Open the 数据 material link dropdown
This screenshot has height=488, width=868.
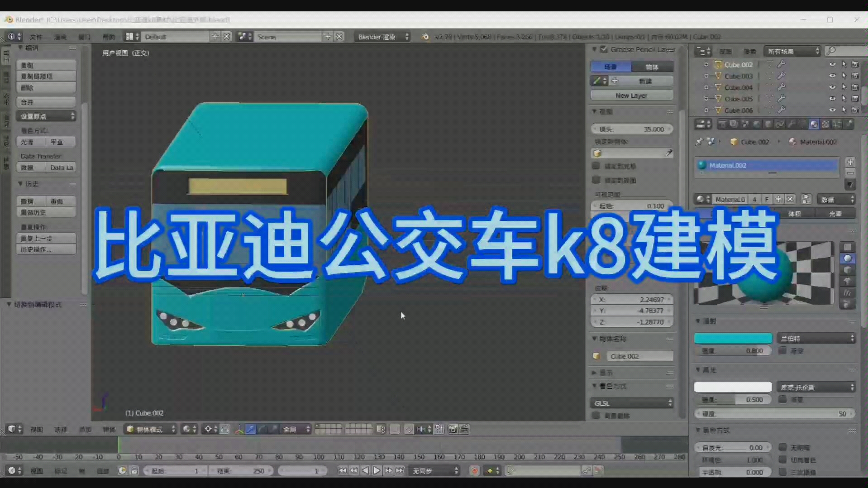click(x=836, y=199)
